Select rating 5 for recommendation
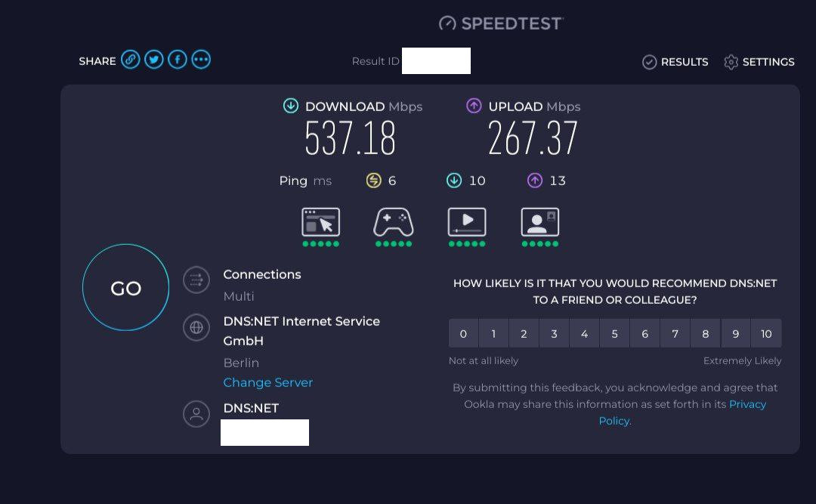This screenshot has width=816, height=504. click(x=614, y=333)
